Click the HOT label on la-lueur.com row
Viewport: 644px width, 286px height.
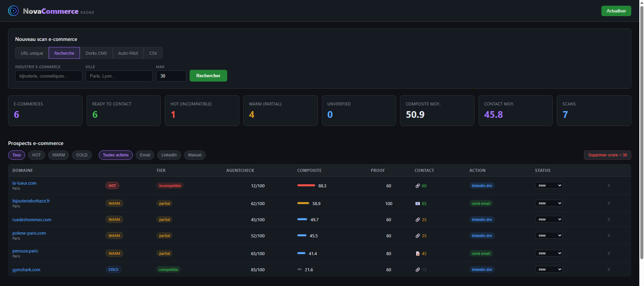(x=112, y=186)
